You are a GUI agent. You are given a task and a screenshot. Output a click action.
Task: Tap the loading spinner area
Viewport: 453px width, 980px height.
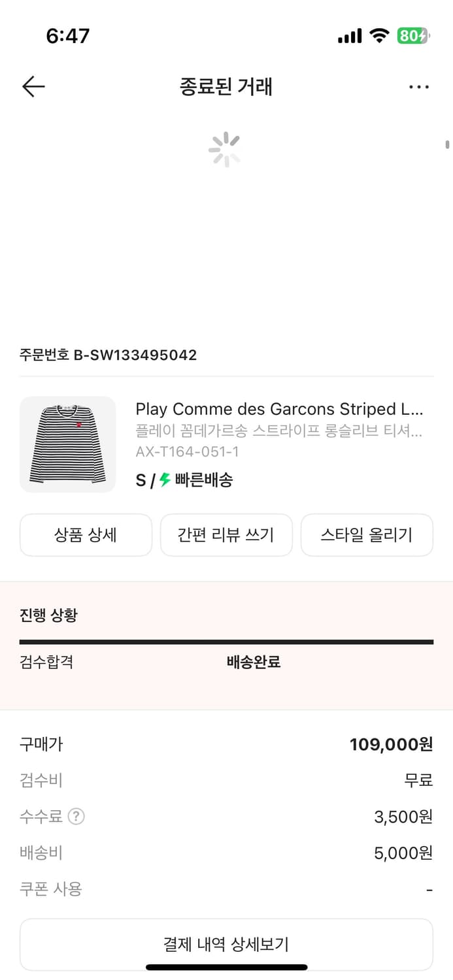pos(226,148)
